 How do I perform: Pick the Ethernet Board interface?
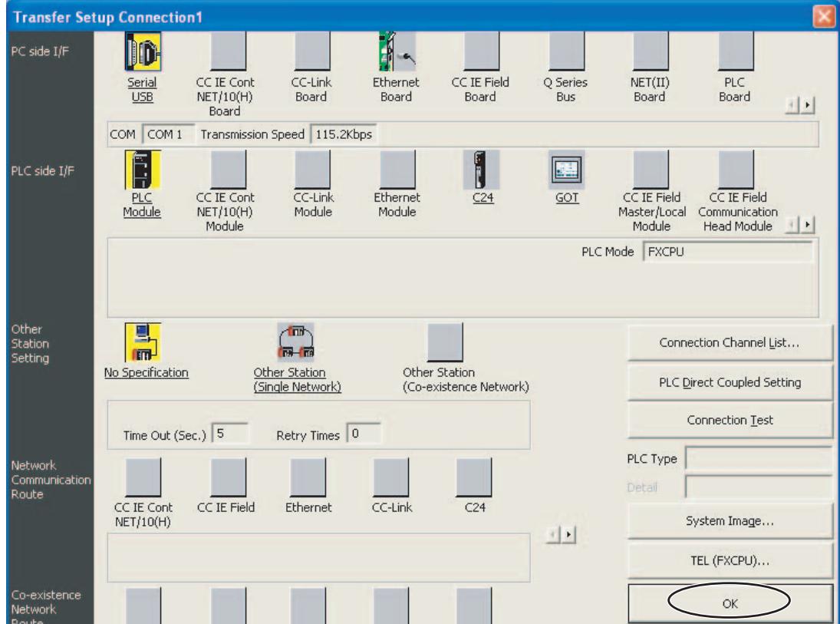(397, 51)
